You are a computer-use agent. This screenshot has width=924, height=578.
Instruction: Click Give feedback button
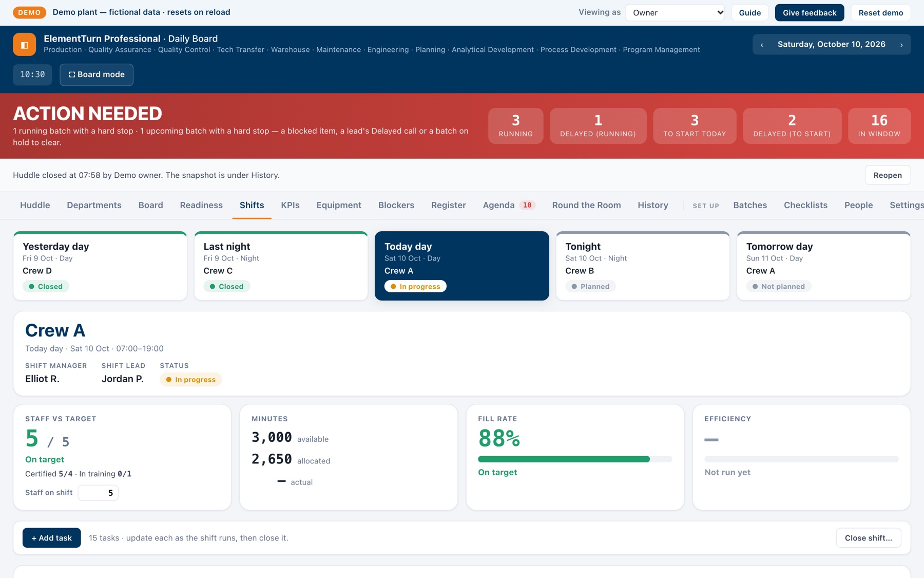pos(810,13)
